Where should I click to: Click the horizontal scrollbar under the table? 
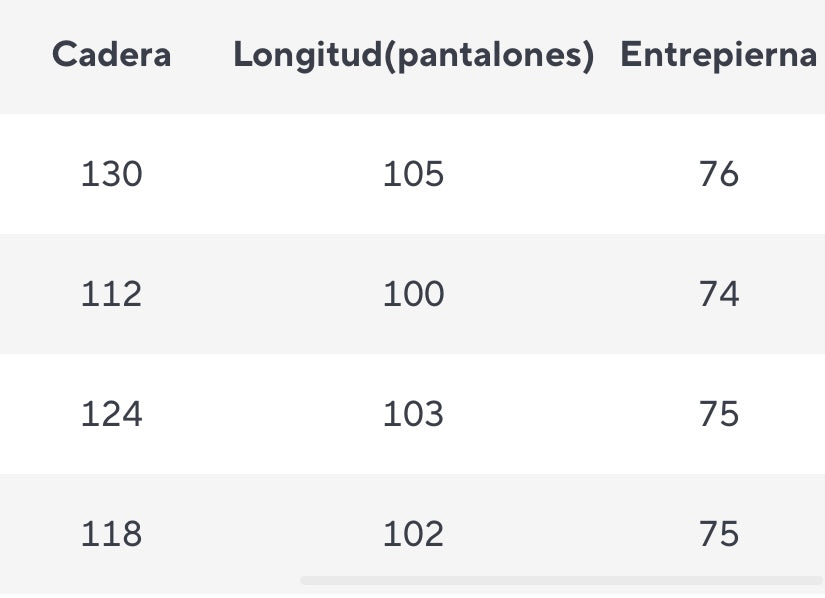pos(561,580)
